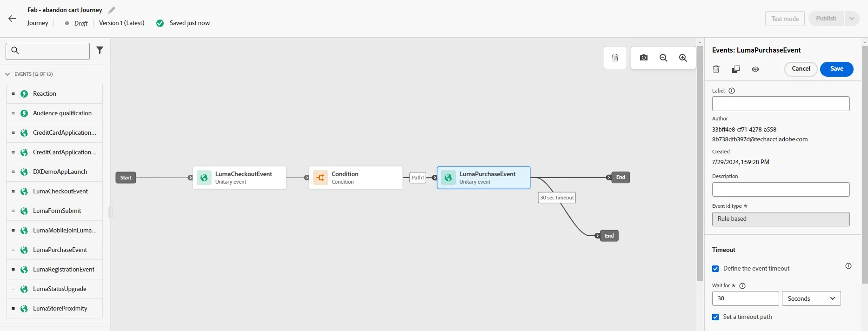868x331 pixels.
Task: Edit the Wait for value field
Action: pos(745,298)
